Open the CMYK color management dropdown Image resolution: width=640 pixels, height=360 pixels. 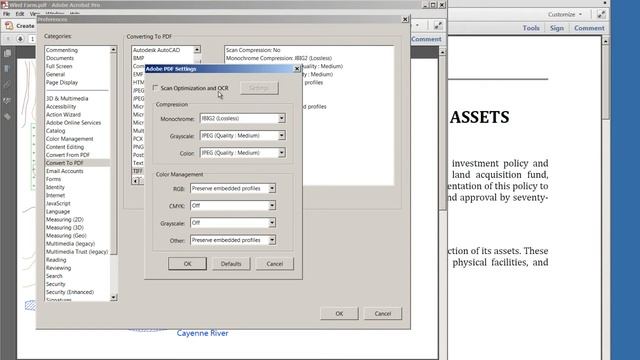(272, 206)
